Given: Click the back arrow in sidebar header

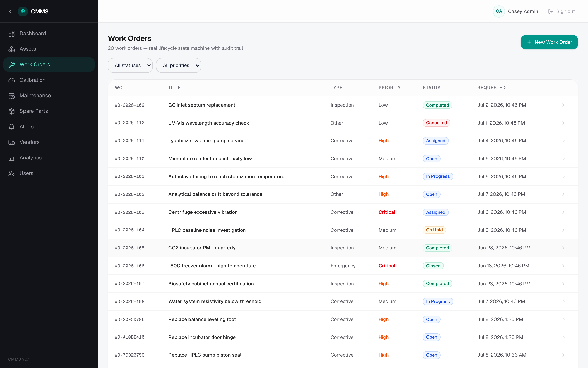Looking at the screenshot, I should coord(10,11).
